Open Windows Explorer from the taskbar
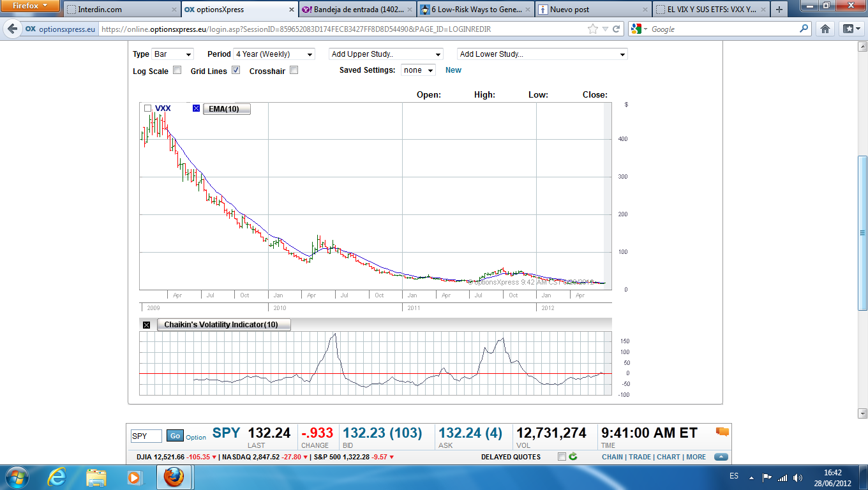This screenshot has height=490, width=868. [x=96, y=477]
